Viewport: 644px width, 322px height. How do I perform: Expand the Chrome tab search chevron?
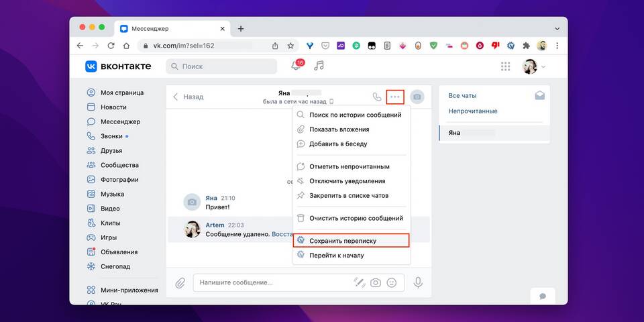click(x=557, y=29)
